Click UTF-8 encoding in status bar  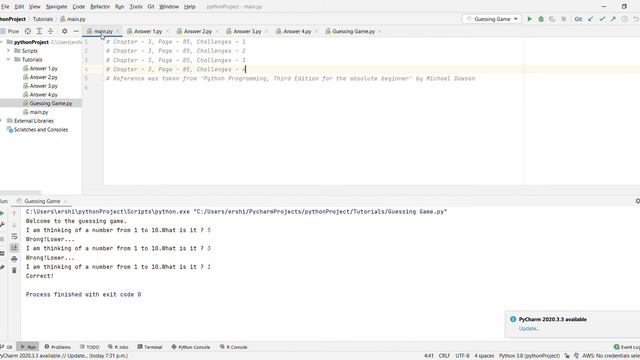(x=462, y=356)
